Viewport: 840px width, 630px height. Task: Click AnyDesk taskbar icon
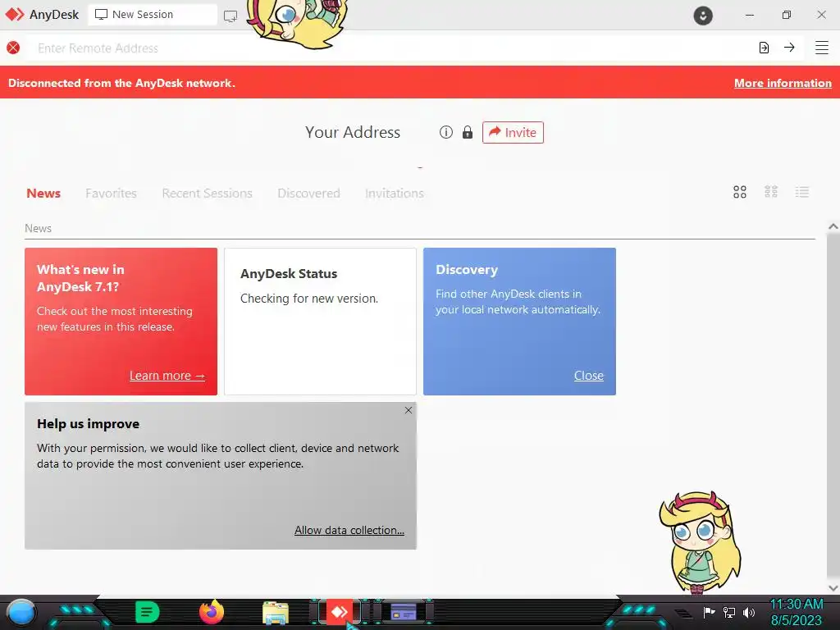pyautogui.click(x=339, y=612)
